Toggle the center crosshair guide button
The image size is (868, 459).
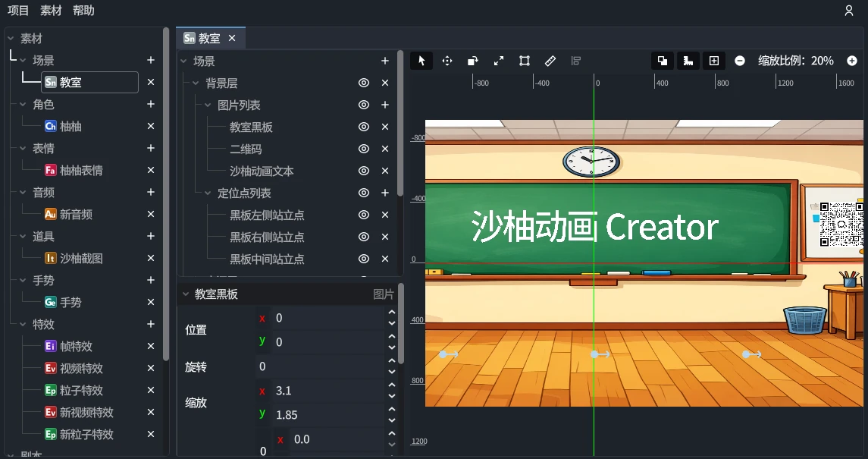pyautogui.click(x=714, y=61)
